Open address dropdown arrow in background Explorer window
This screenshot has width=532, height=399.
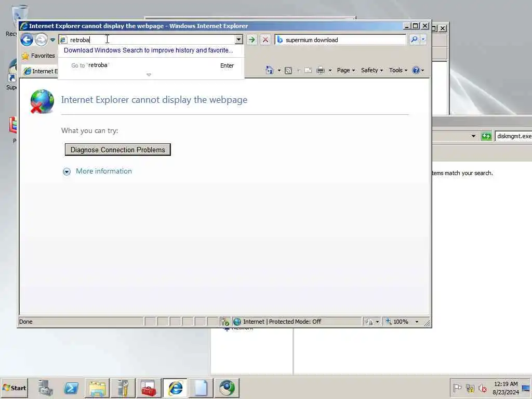pos(473,136)
